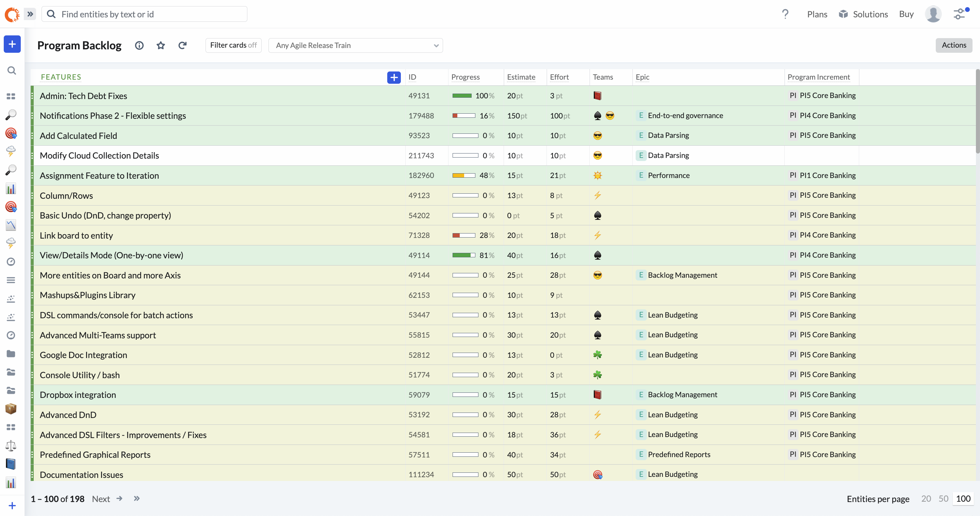Jump to last page with double arrow
The width and height of the screenshot is (980, 516).
(x=137, y=499)
